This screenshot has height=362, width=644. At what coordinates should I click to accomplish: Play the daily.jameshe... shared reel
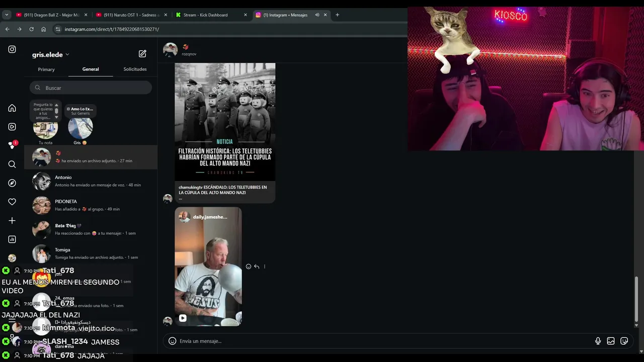coord(208,266)
